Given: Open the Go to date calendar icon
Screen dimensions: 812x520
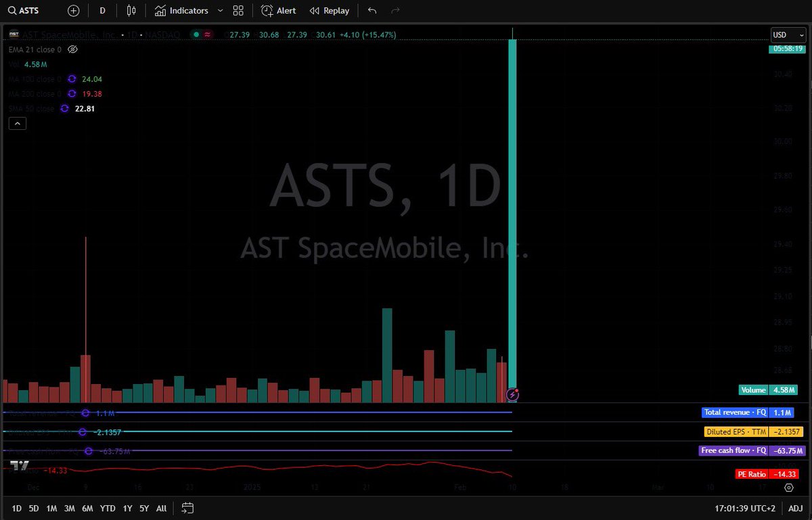Looking at the screenshot, I should pos(188,508).
